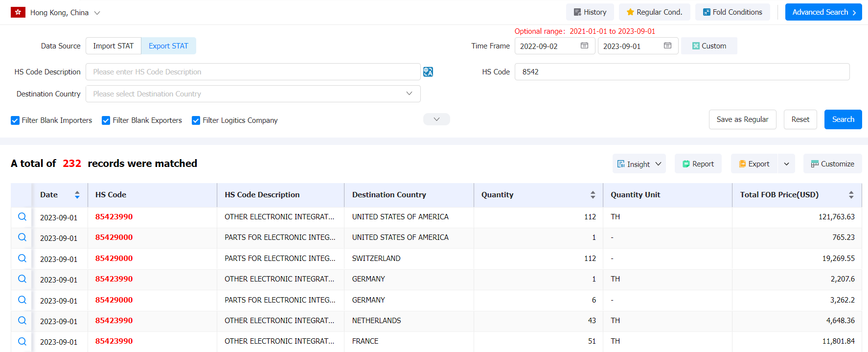Screen dimensions: 868x352
Task: Open the start date calendar icon
Action: [584, 46]
